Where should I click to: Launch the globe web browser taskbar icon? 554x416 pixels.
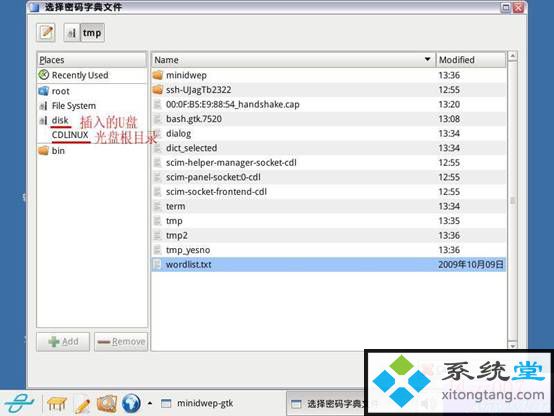(131, 403)
